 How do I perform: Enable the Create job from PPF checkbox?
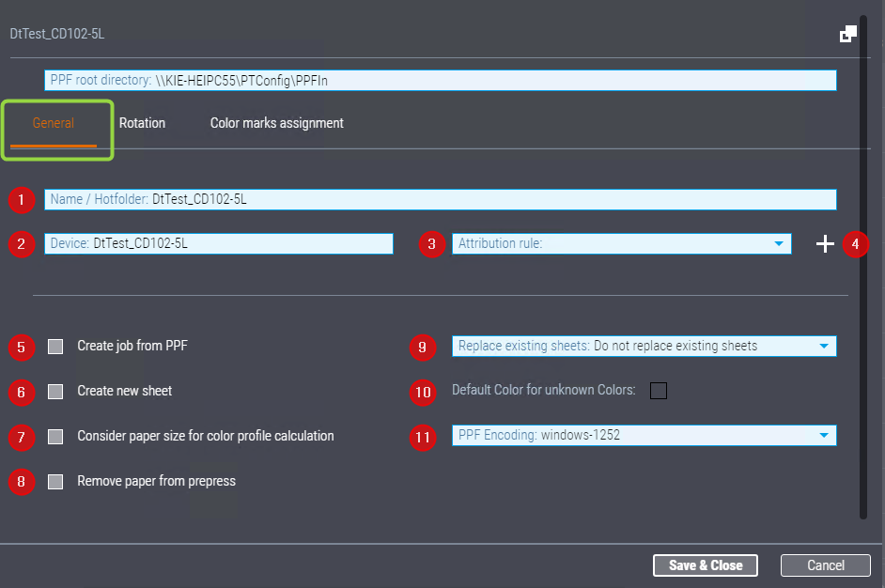tap(54, 347)
